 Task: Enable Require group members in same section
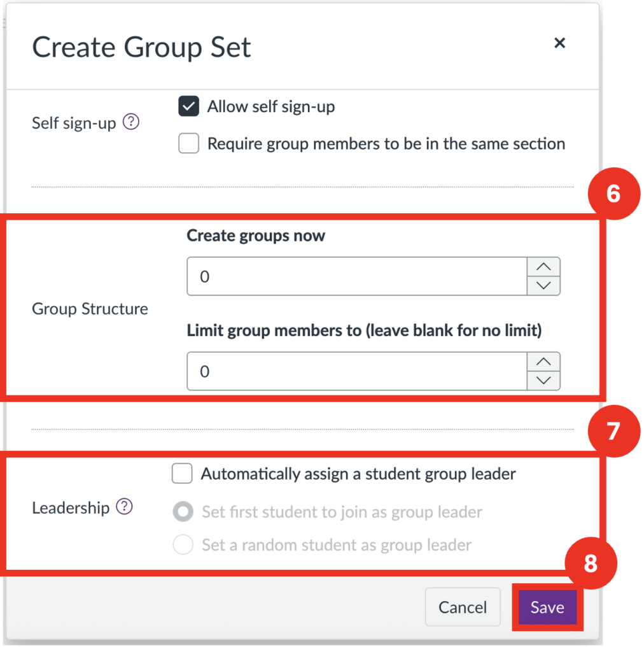pyautogui.click(x=189, y=144)
